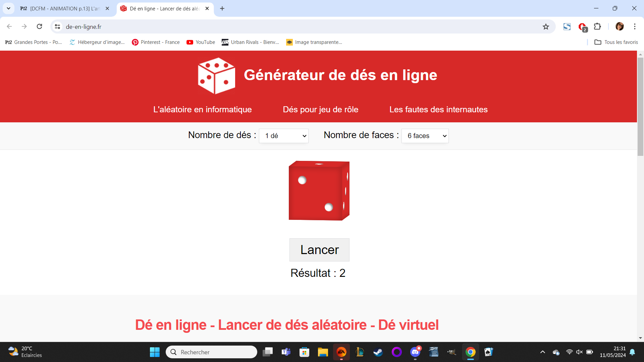The image size is (644, 362).
Task: Click the page vertical scrollbar thumb
Action: point(640,107)
